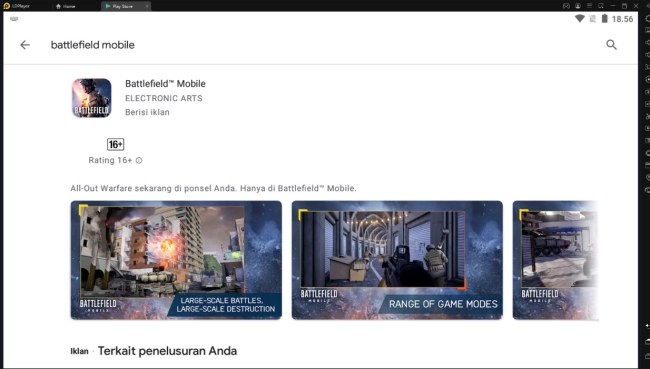The height and width of the screenshot is (369, 650).
Task: Click the battery status icon
Action: click(x=604, y=19)
